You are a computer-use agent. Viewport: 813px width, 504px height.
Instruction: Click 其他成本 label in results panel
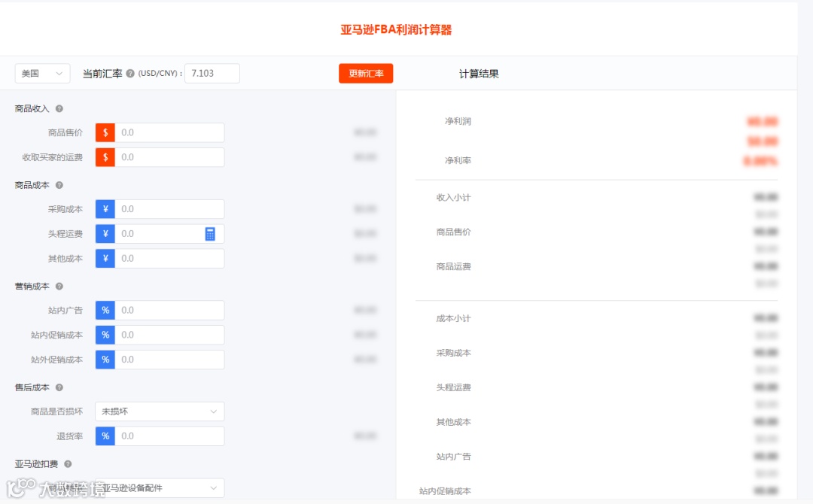click(454, 422)
